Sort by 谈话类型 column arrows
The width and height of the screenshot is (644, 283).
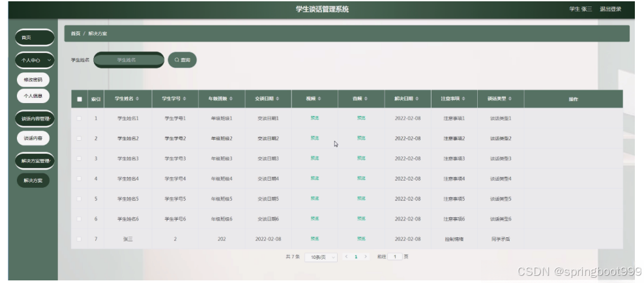point(510,99)
